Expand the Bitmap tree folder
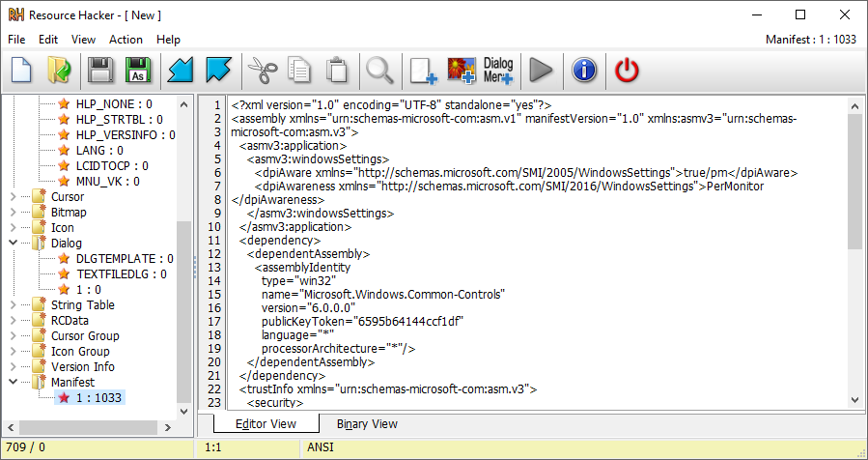Screen dimensions: 868x460 tap(14, 213)
